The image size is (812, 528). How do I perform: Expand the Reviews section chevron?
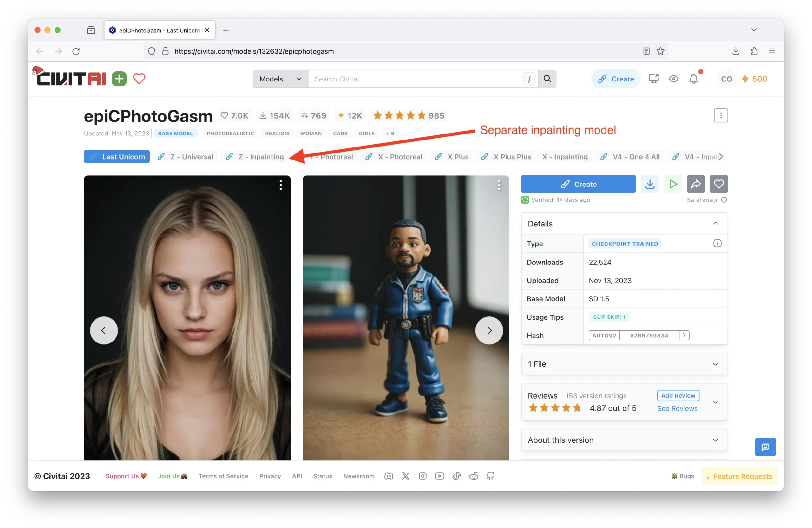716,402
